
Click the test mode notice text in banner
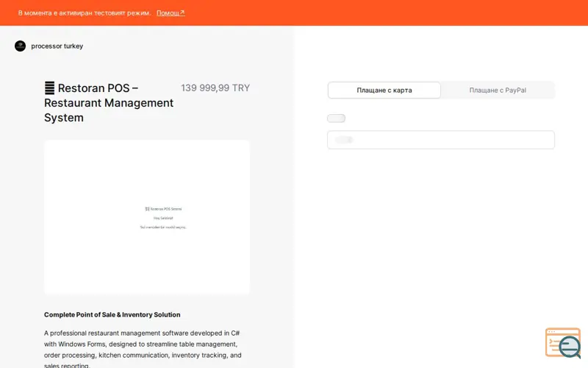tap(85, 13)
